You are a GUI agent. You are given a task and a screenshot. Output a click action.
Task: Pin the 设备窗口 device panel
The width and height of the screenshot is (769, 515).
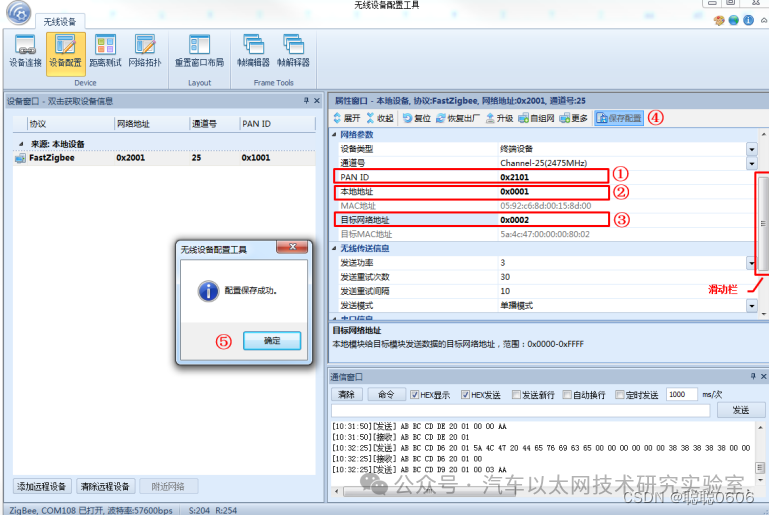coord(307,101)
